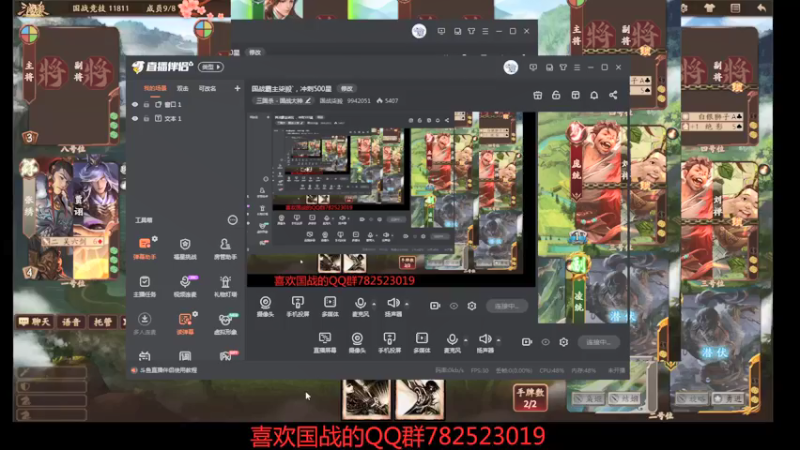Open settings gear on 弹幕助手 tool
The width and height of the screenshot is (800, 450).
(155, 238)
